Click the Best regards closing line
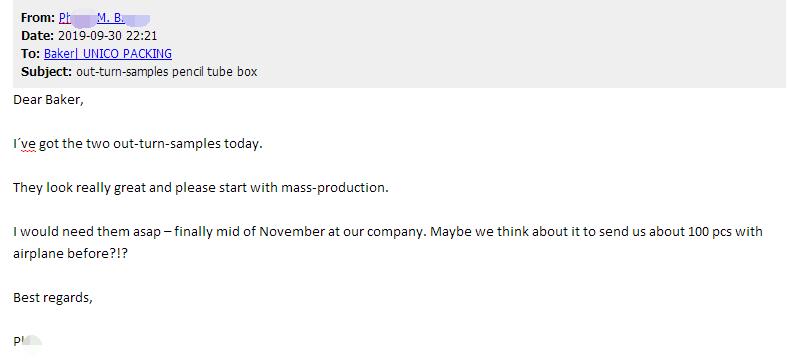 (x=53, y=298)
